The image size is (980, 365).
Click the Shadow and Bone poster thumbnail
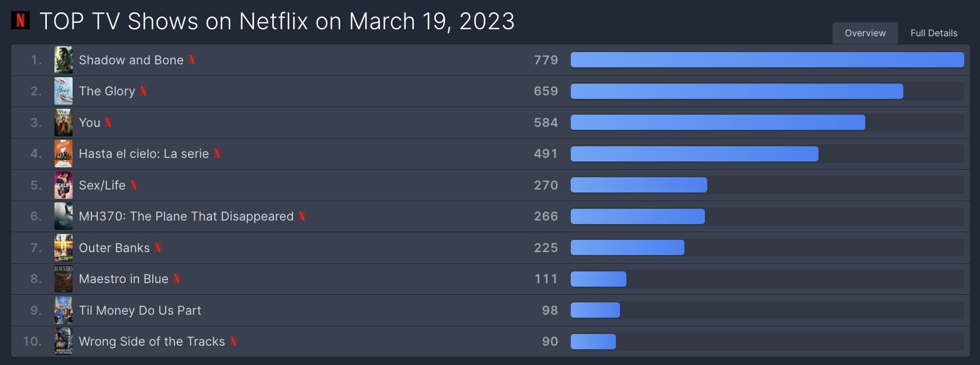[64, 60]
